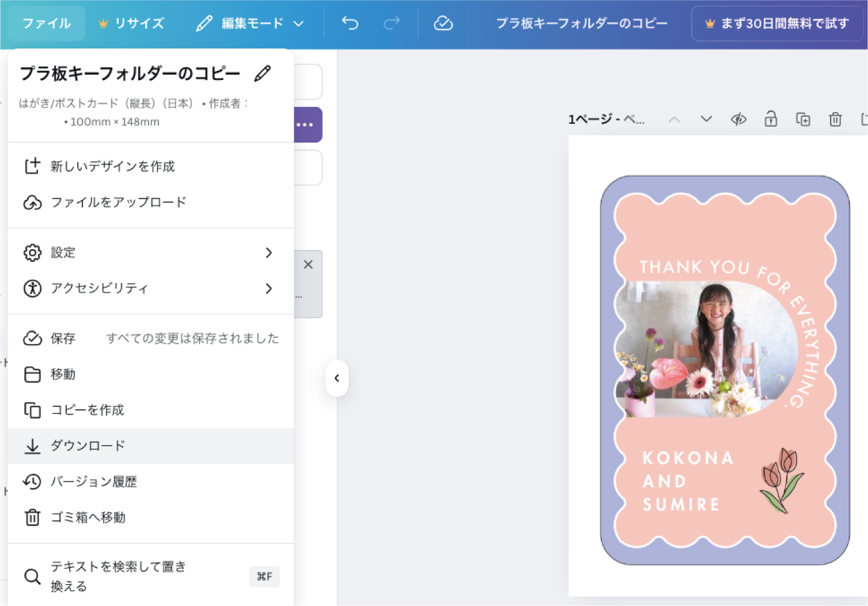
Task: Click the crown icon on リサイズ
Action: pyautogui.click(x=103, y=23)
